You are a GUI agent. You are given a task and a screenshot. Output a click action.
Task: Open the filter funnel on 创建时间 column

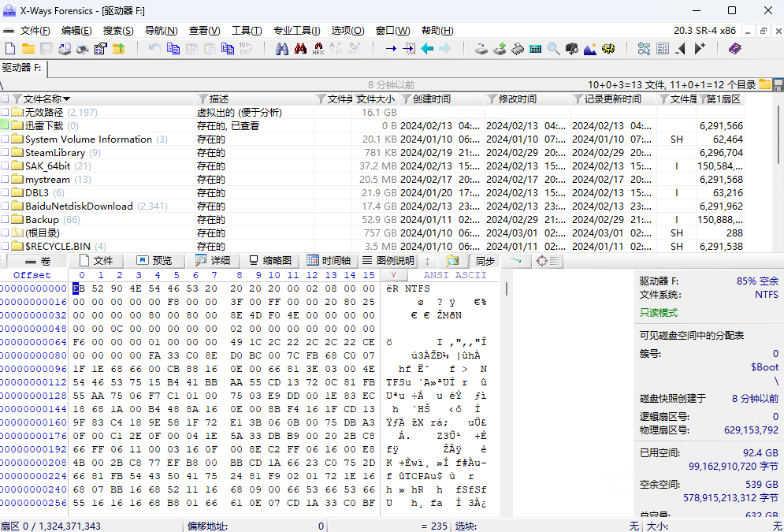(x=407, y=99)
